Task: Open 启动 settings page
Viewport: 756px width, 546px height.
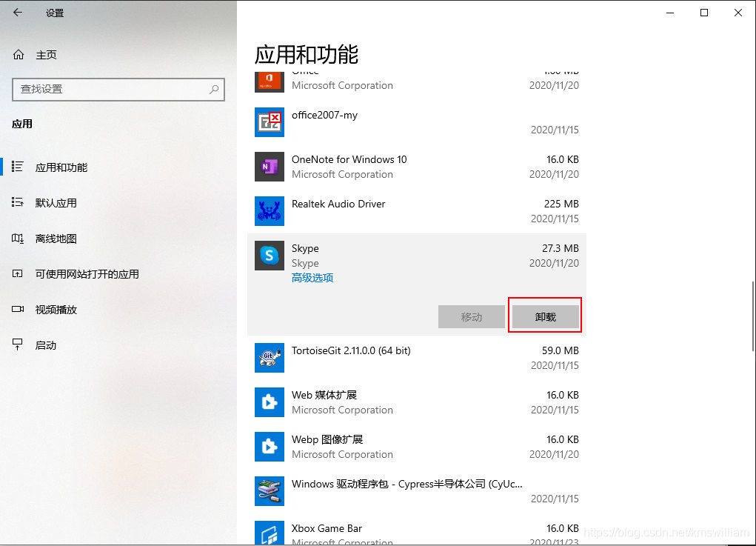Action: (46, 345)
